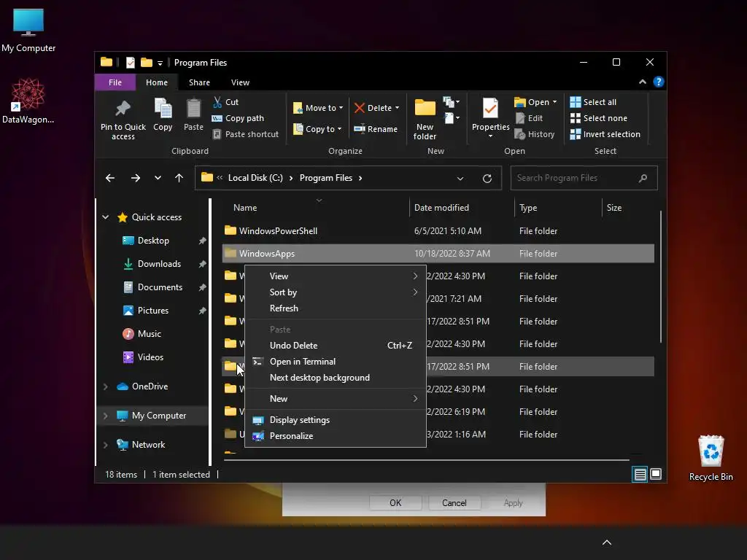Click Invert selection in the ribbon
Screen dimensions: 747x560
(605, 134)
